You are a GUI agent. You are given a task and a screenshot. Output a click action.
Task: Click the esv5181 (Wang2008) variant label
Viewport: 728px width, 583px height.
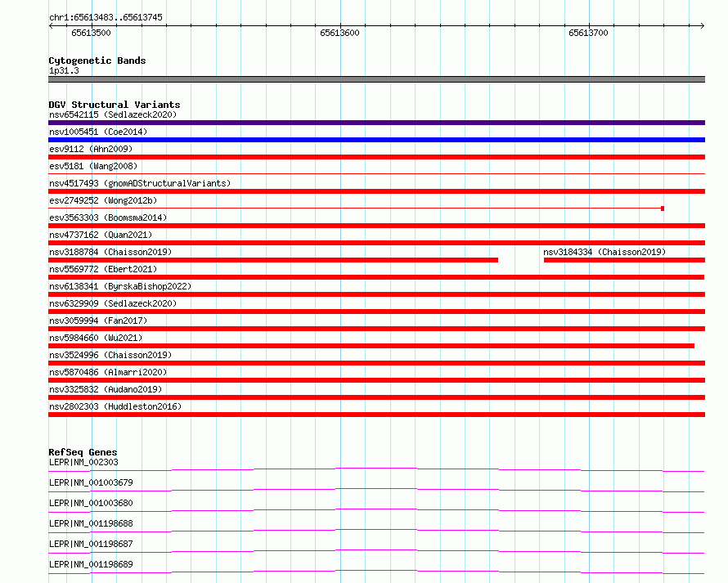93,166
